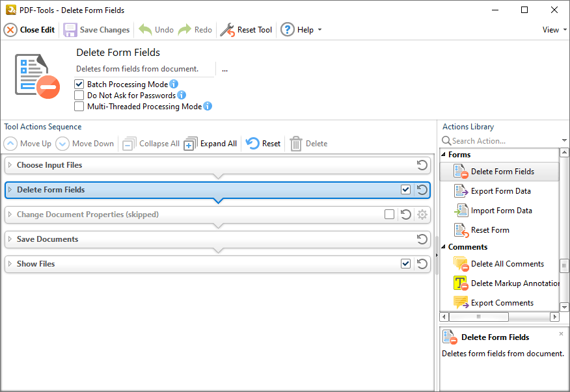
Task: Click the ellipsis button beside the description
Action: tap(224, 70)
